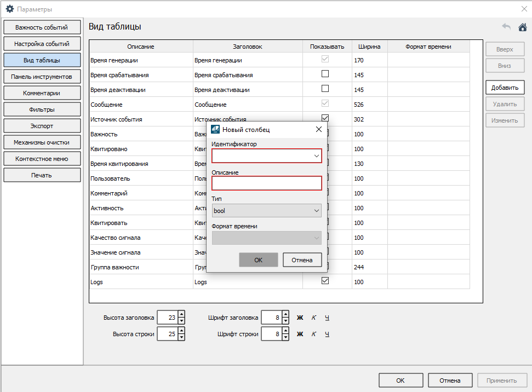Toggle underline for header font
Image resolution: width=532 pixels, height=392 pixels.
pyautogui.click(x=327, y=318)
